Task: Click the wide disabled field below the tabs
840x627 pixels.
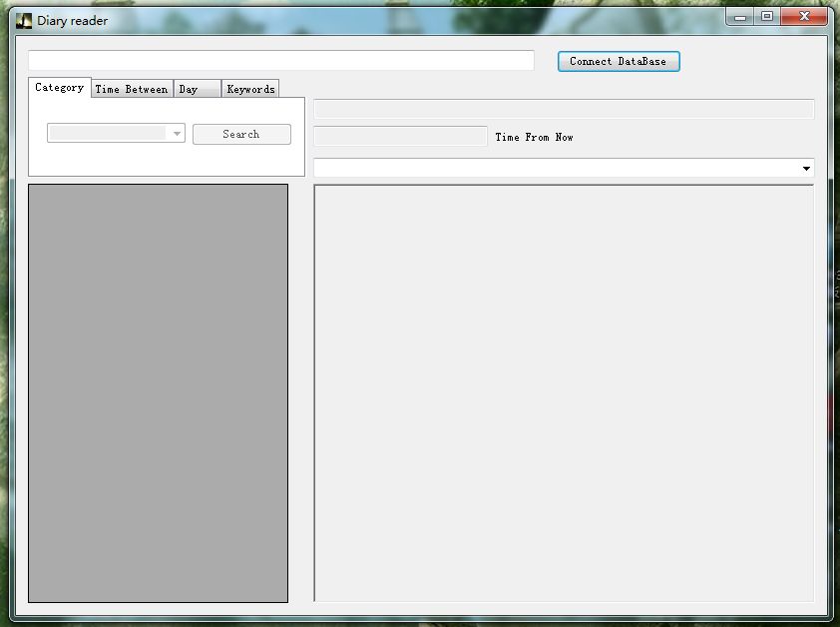Action: point(564,109)
